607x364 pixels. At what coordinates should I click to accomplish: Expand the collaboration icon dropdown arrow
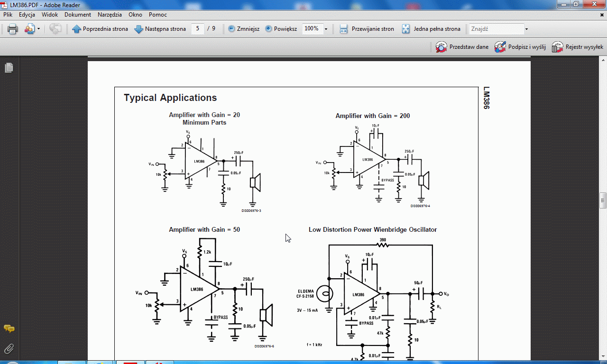pyautogui.click(x=38, y=29)
